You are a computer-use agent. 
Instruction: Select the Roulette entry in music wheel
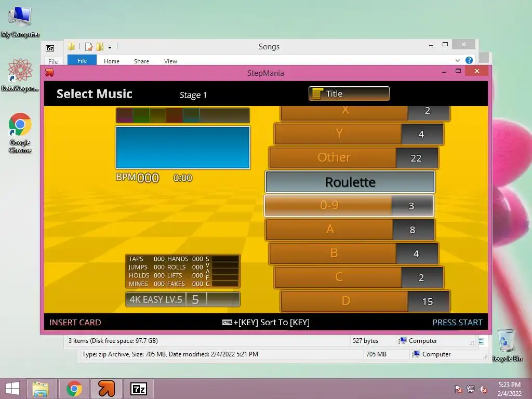350,182
